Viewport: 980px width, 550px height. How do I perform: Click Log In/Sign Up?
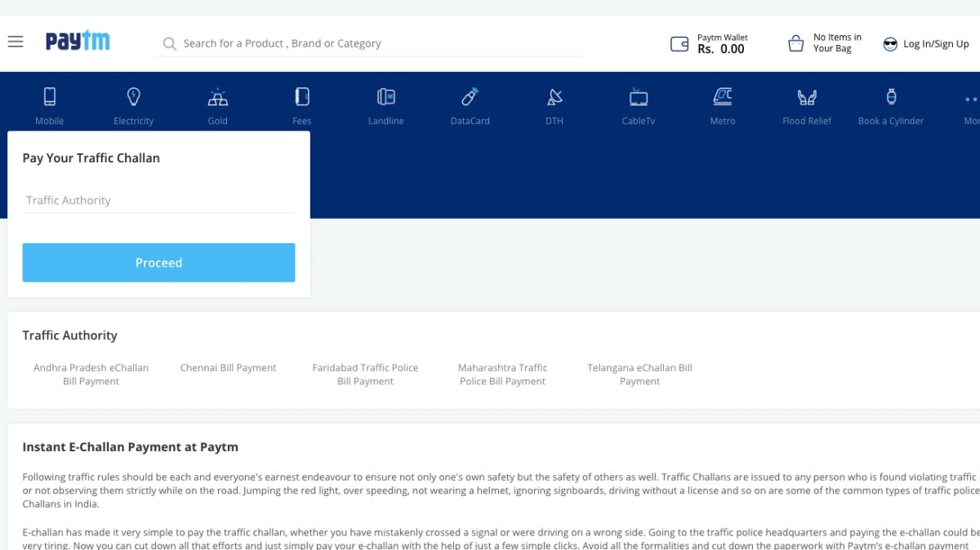click(x=936, y=44)
